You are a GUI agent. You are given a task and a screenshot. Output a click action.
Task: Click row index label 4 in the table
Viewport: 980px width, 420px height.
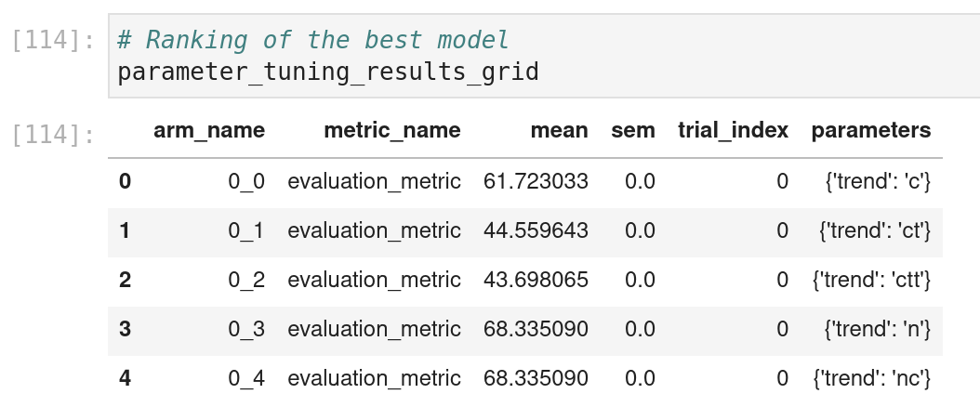(125, 378)
